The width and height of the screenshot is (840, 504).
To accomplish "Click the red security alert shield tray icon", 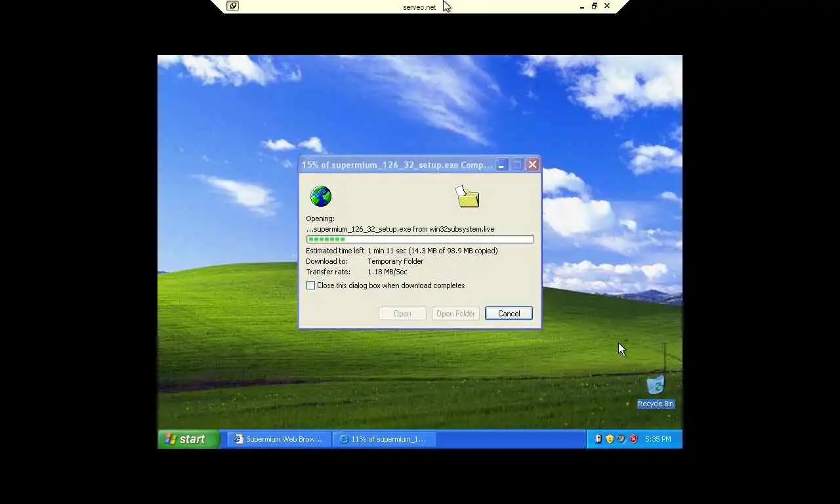I will click(x=633, y=439).
